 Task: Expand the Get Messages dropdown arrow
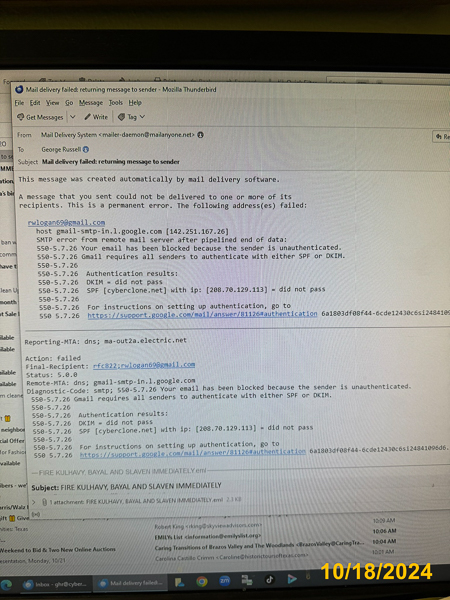pos(73,117)
